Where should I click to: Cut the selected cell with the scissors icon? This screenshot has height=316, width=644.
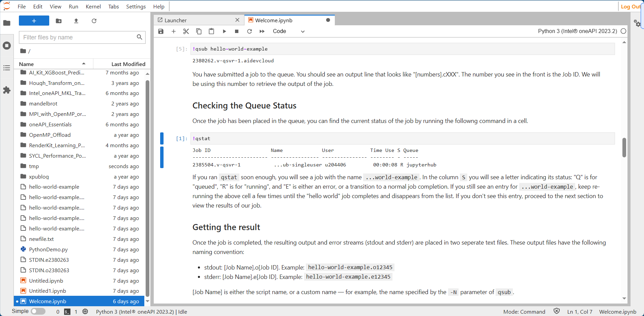point(186,31)
